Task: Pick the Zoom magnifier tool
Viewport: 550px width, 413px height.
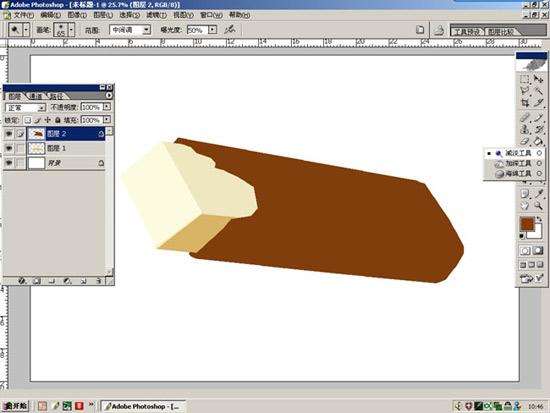Action: click(x=538, y=206)
